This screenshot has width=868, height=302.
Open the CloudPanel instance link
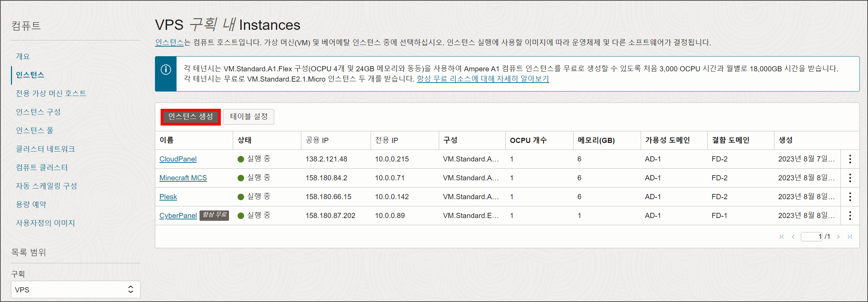178,159
